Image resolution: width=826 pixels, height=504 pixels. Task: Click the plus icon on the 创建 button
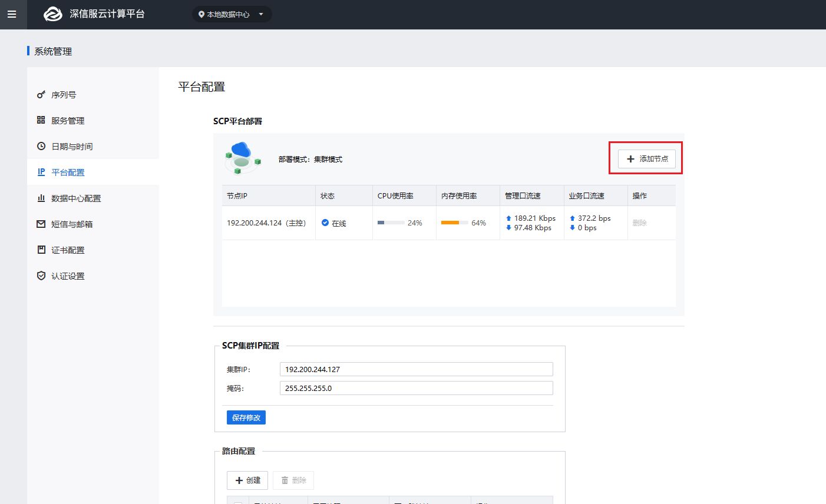(x=239, y=480)
